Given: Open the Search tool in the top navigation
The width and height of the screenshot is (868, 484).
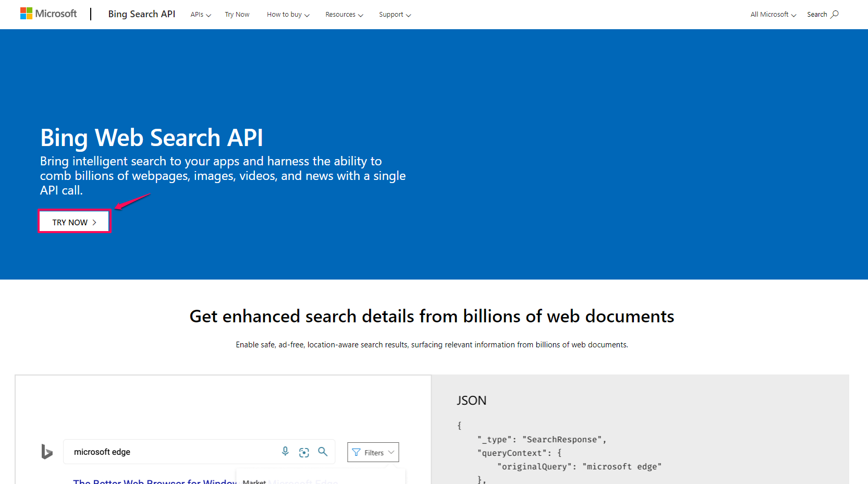Looking at the screenshot, I should [822, 14].
